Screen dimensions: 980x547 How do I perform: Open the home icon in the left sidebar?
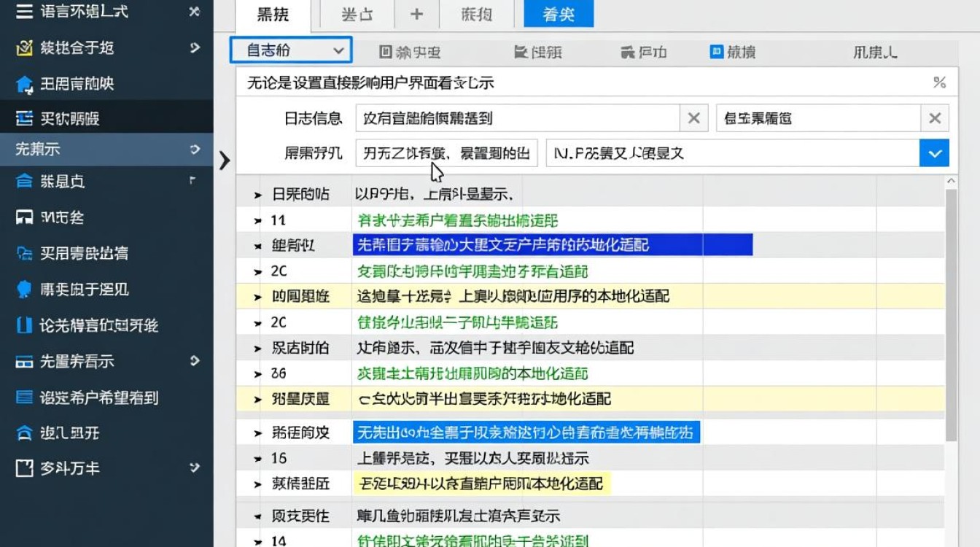[26, 83]
